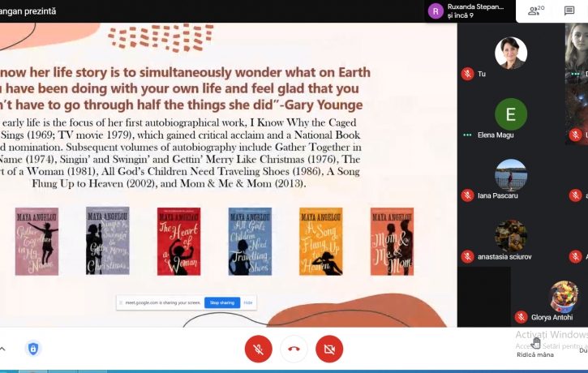
Task: Raise hand with Ridică mâna
Action: pos(535,348)
